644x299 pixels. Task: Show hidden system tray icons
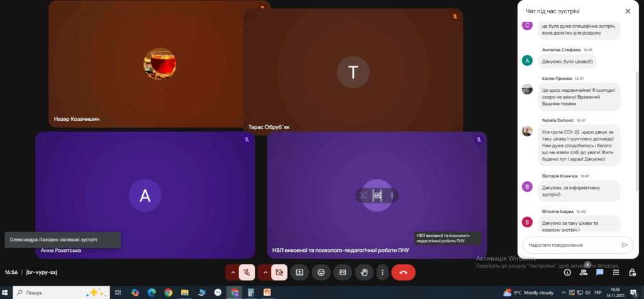point(564,293)
